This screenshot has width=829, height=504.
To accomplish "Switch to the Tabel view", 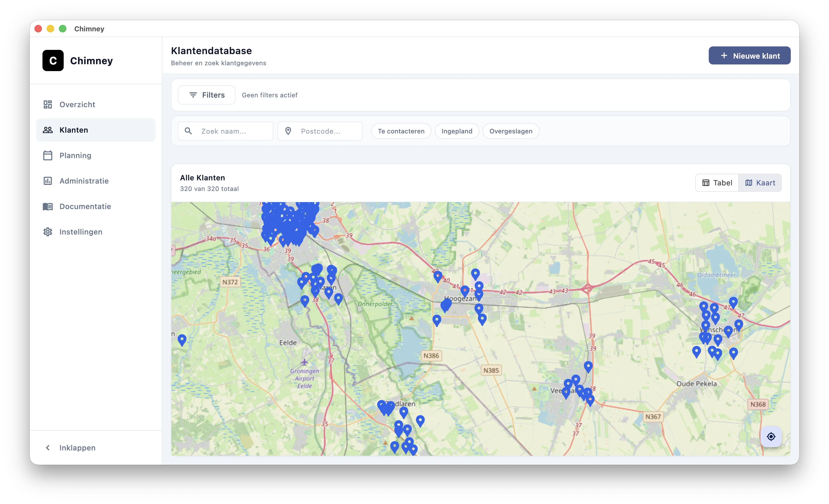I will (x=717, y=183).
